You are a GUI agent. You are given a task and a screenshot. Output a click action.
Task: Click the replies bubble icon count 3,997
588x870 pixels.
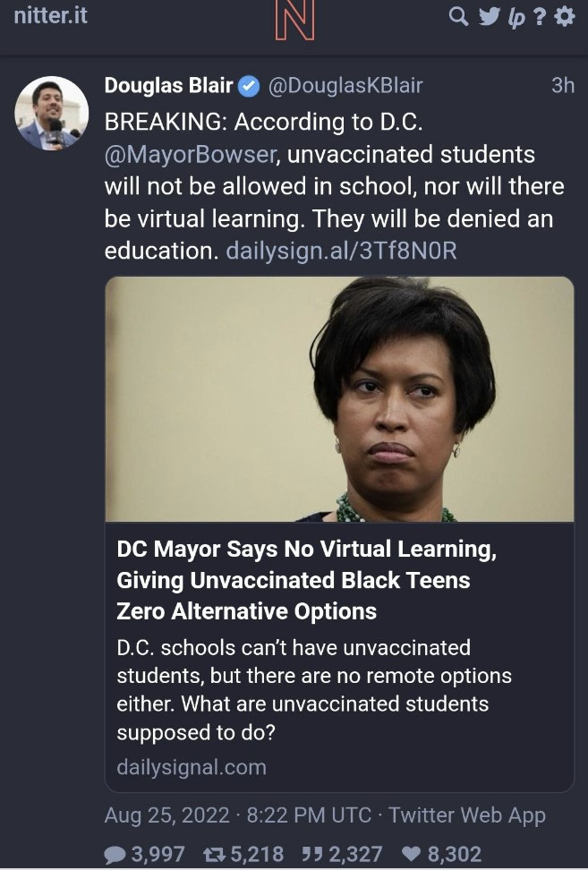pyautogui.click(x=144, y=853)
